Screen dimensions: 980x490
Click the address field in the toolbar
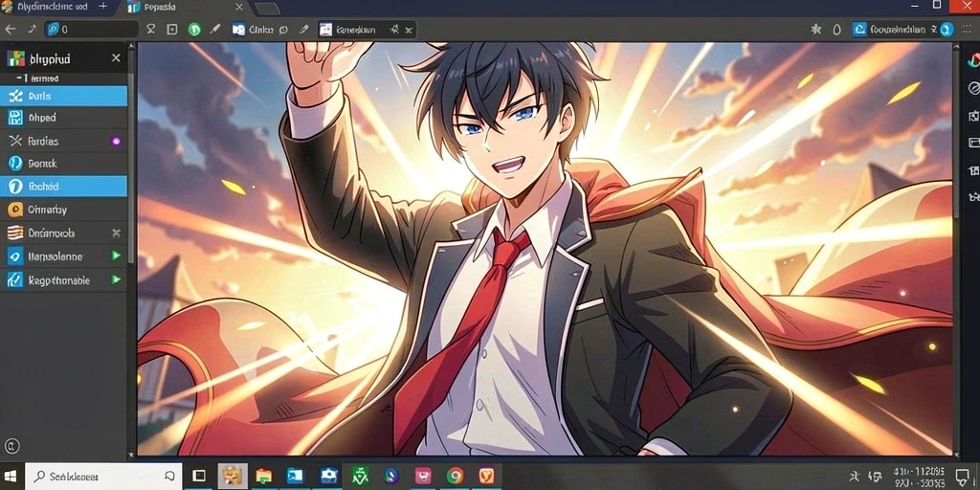coord(91,29)
